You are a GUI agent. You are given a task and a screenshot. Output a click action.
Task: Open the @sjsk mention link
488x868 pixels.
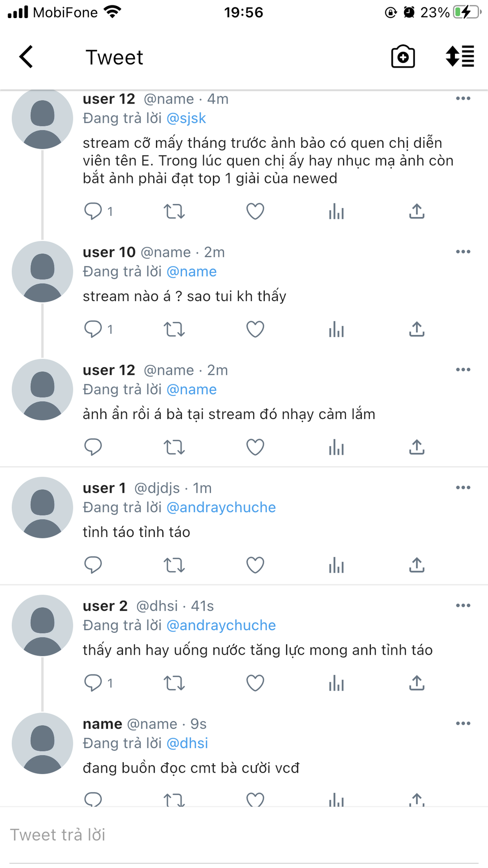(x=186, y=118)
